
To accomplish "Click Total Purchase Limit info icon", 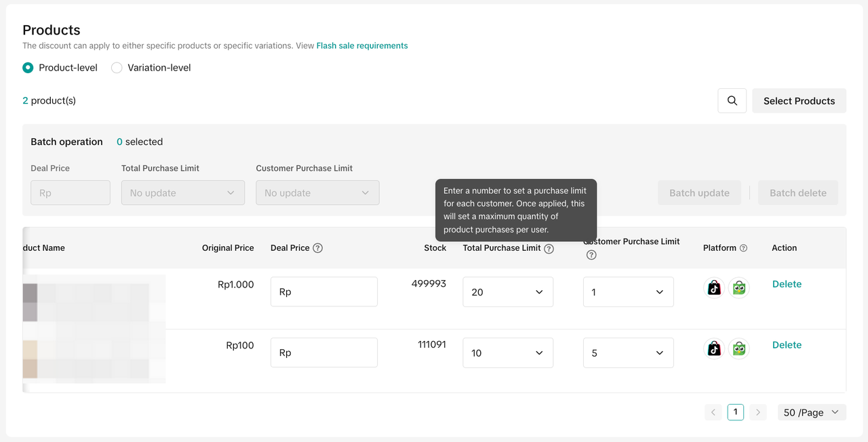I will coord(549,249).
